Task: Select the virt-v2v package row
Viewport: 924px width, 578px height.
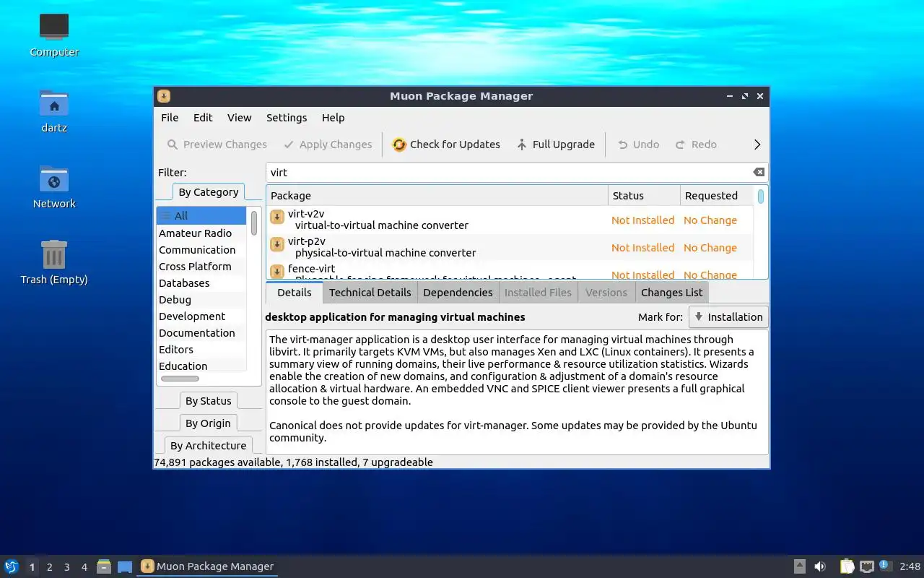Action: [x=510, y=220]
